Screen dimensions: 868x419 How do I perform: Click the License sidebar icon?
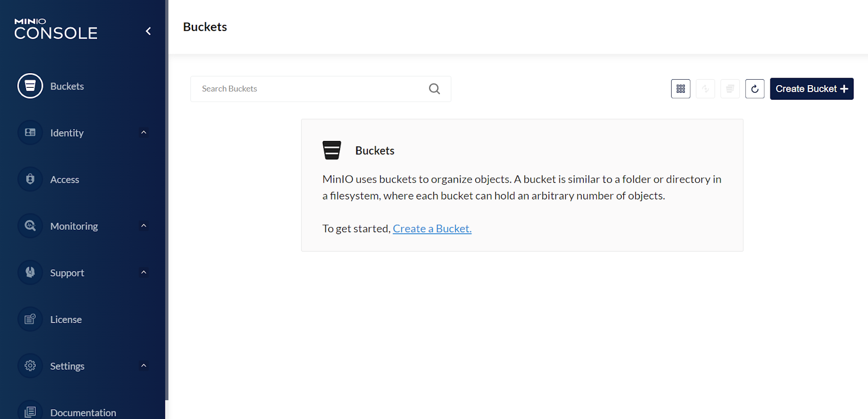[x=30, y=319]
